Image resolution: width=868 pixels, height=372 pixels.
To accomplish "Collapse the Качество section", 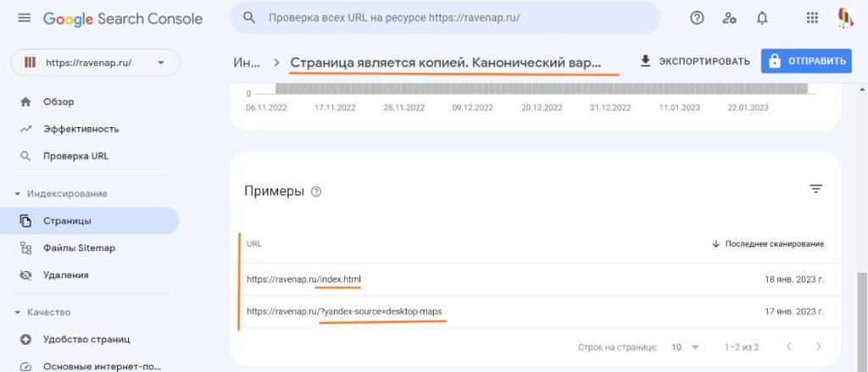I will 42,312.
